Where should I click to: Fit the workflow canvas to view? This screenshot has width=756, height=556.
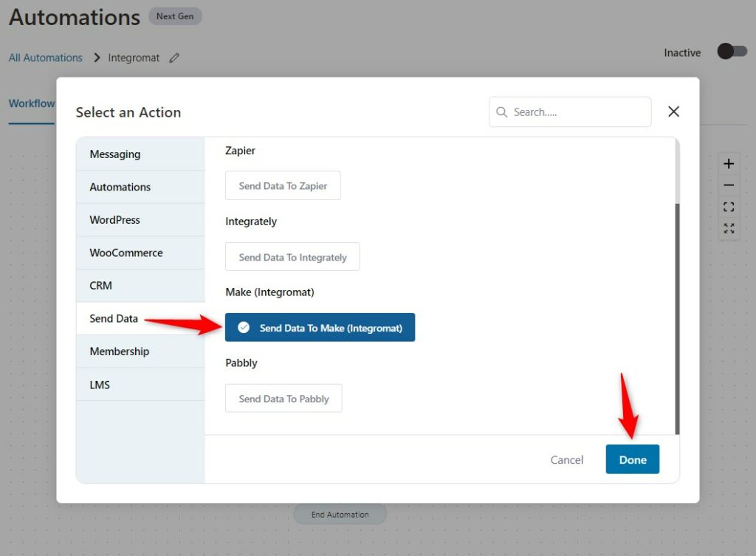click(x=729, y=207)
